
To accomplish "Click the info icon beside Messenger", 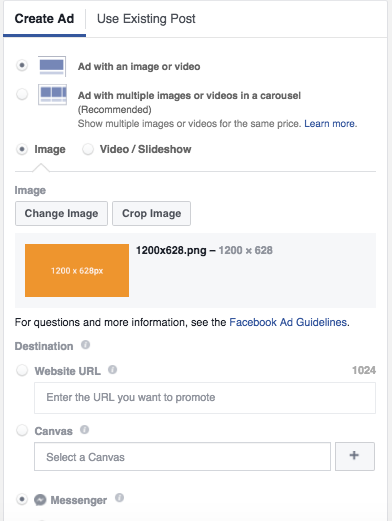I will [119, 498].
